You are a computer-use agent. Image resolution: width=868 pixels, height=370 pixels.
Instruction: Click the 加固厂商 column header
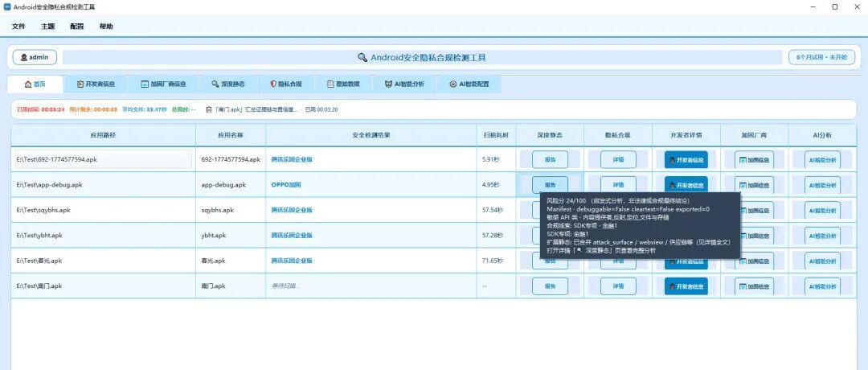[755, 135]
